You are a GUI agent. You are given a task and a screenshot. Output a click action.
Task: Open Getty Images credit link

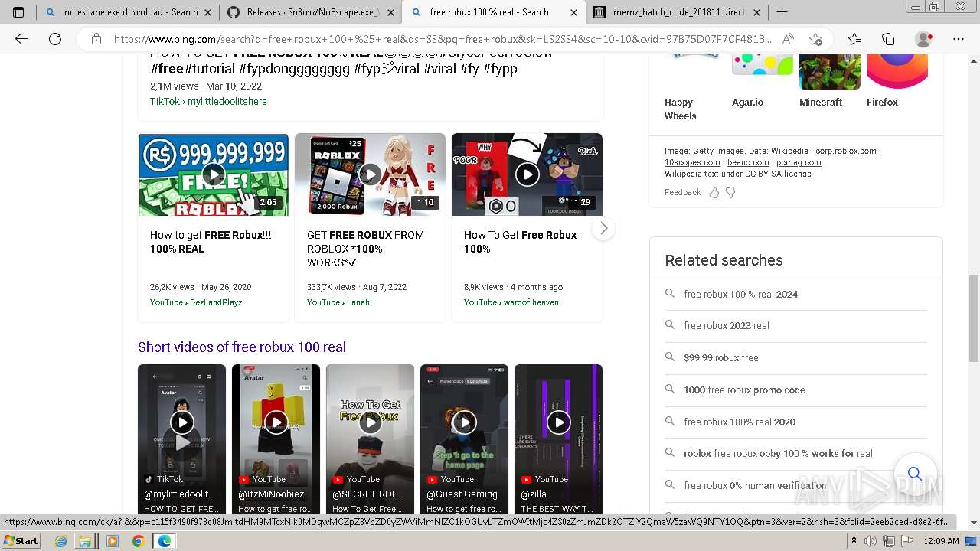click(718, 152)
